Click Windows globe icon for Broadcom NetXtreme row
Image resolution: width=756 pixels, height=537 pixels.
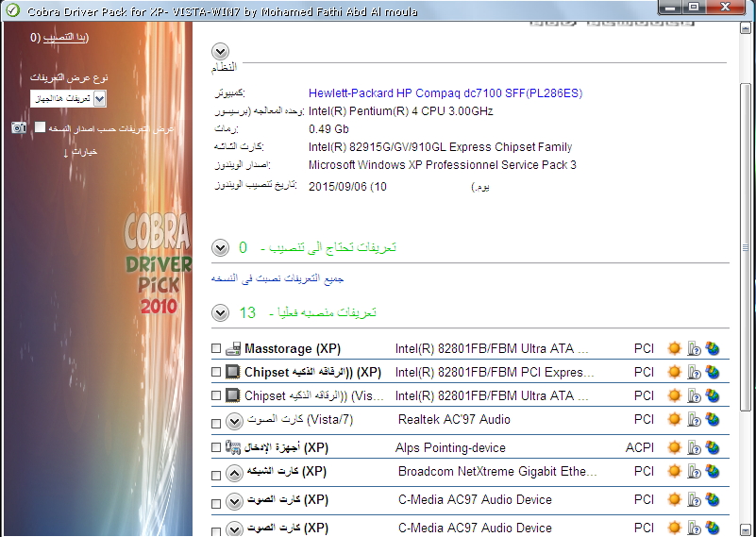(x=713, y=471)
